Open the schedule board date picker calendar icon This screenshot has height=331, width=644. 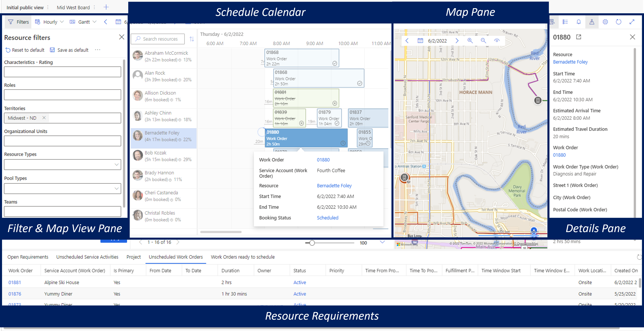[x=118, y=22]
